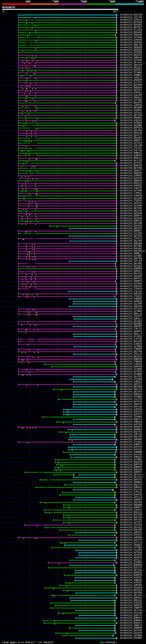Click the UniRef100_Q32W74 label
Viewport: 146px width, 644px height.
coord(131,588)
